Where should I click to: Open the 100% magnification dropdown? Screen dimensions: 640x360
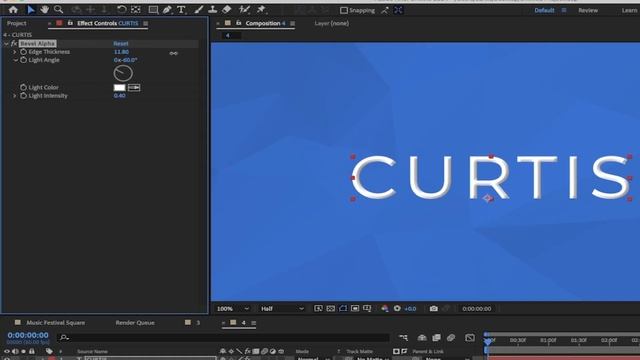pyautogui.click(x=233, y=309)
